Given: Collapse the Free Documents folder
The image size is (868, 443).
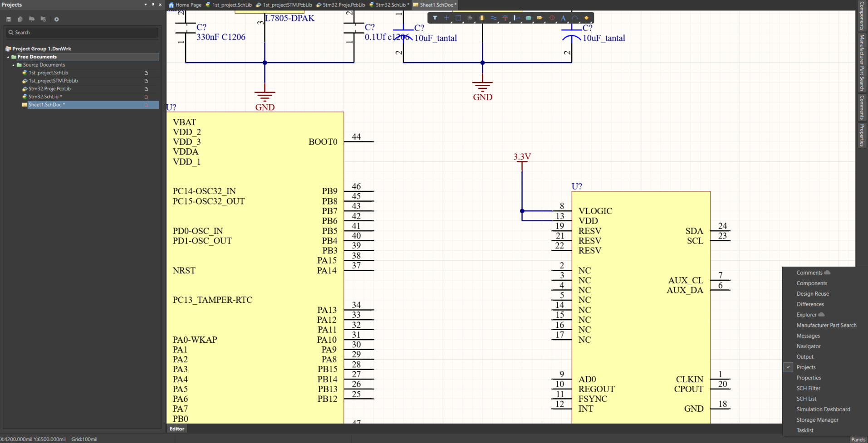Looking at the screenshot, I should 7,57.
